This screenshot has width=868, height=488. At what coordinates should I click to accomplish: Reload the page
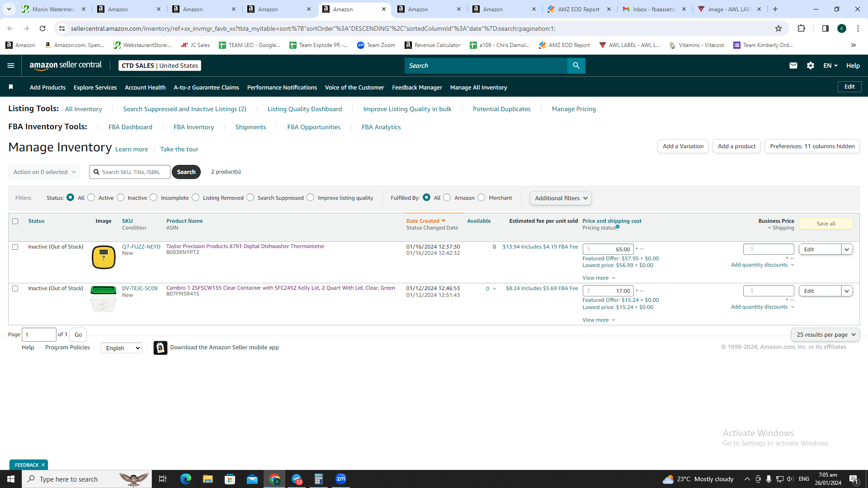pos(42,28)
